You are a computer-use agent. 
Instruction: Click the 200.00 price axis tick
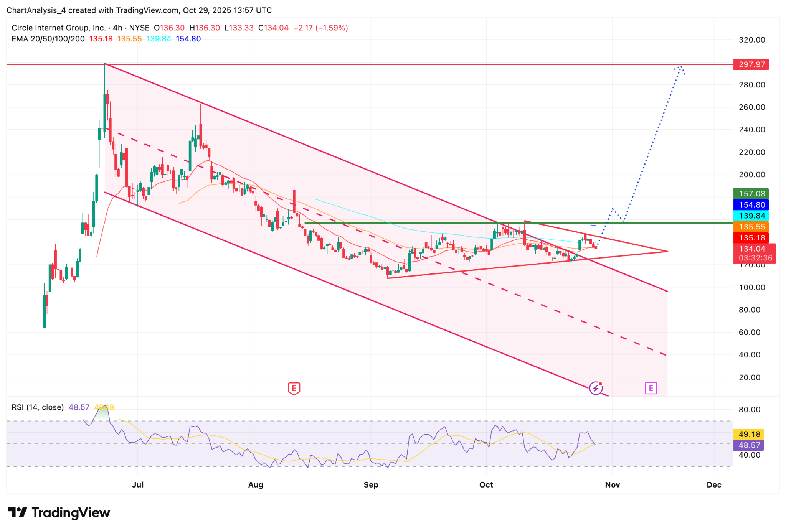(751, 175)
